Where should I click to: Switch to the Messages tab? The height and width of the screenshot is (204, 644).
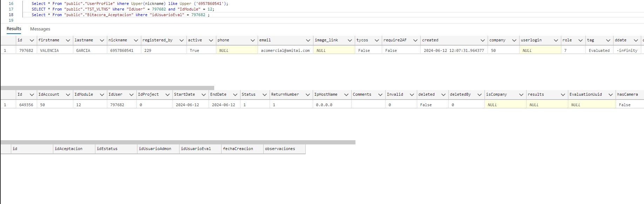40,29
